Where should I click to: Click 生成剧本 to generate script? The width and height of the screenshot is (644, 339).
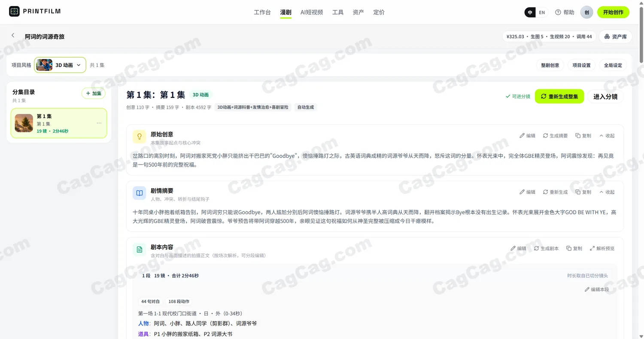coord(546,248)
